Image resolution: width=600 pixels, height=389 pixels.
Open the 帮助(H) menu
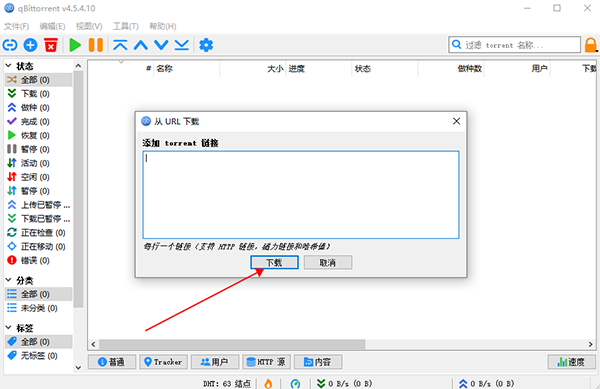tap(163, 26)
